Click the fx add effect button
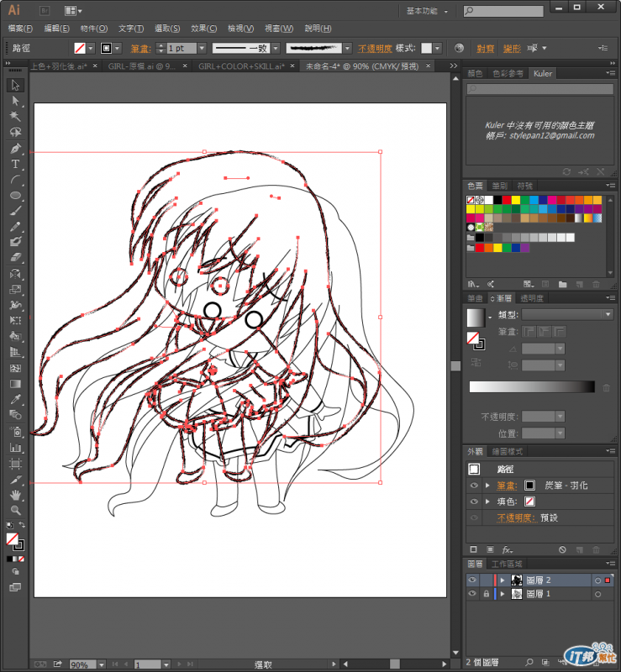 [x=508, y=549]
